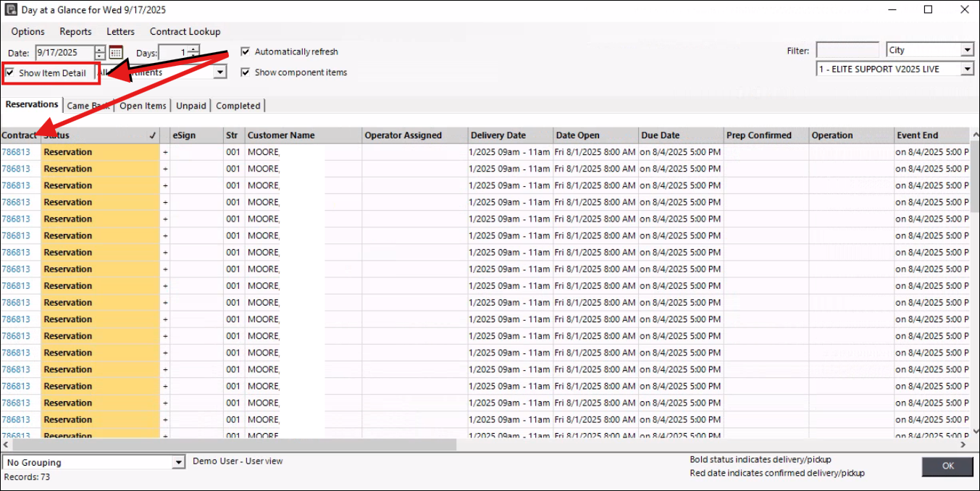Open the No Grouping dropdown
This screenshot has height=491, width=980.
click(x=179, y=463)
